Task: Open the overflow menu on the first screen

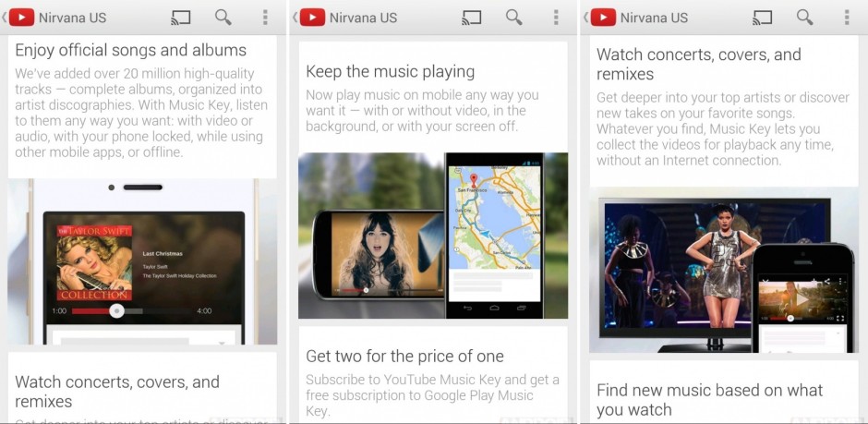Action: [265, 18]
